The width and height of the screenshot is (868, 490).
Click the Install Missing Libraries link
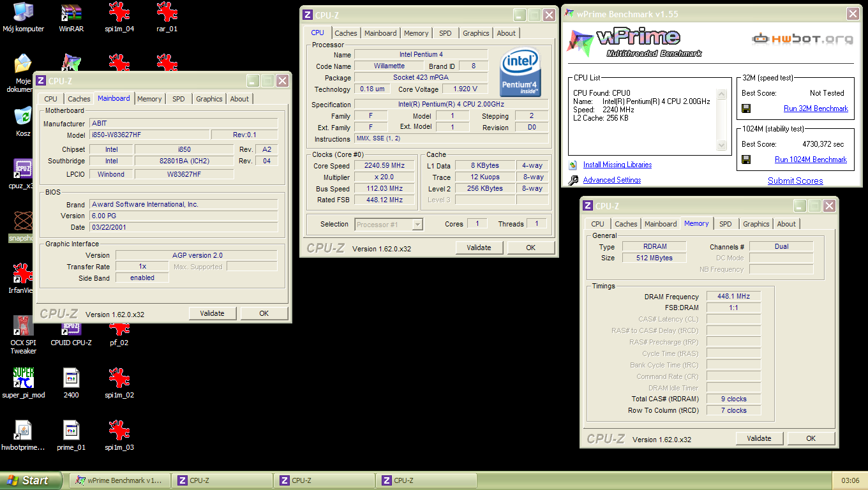point(617,165)
